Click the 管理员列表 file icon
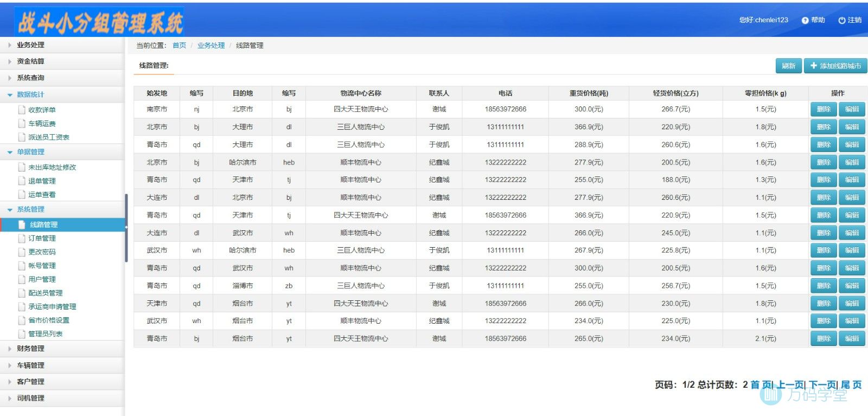 [22, 333]
